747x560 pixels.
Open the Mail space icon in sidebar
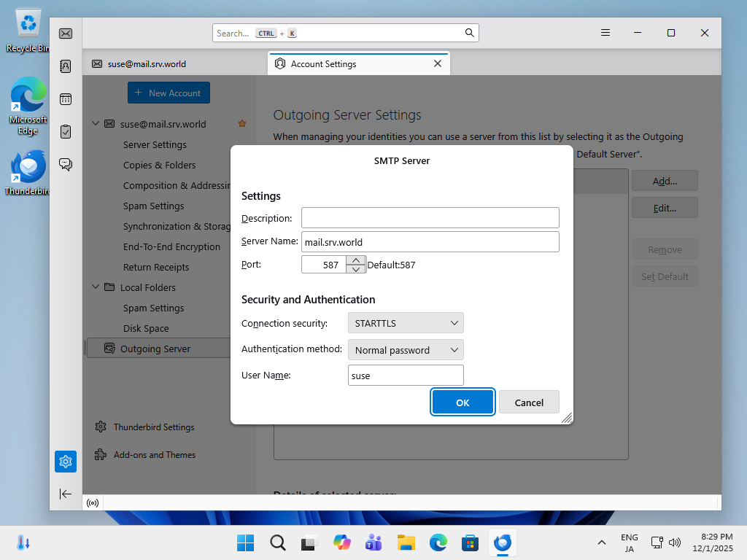(66, 34)
